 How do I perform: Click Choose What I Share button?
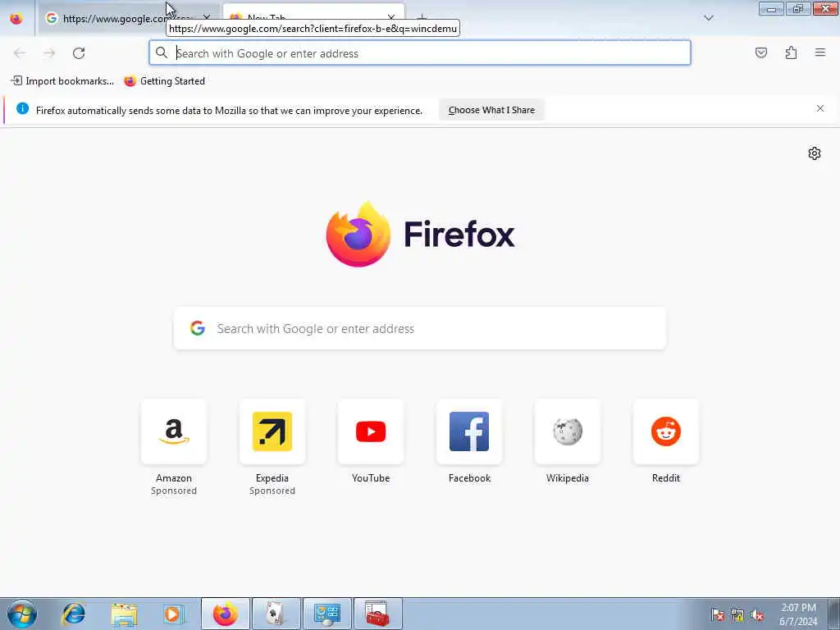pos(491,110)
